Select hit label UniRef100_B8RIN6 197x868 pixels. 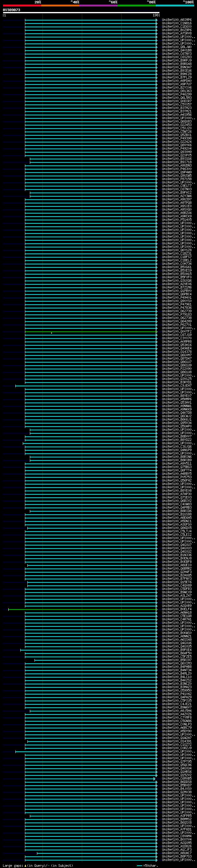(177, 457)
